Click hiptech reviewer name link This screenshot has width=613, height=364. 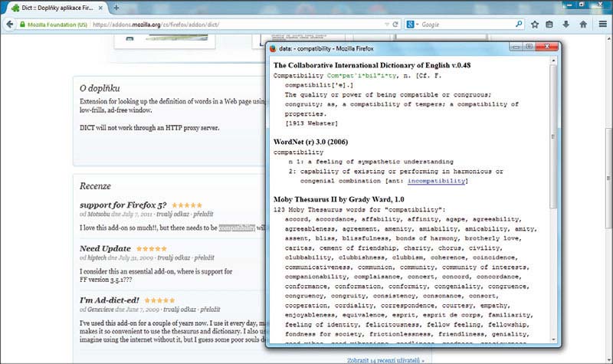click(97, 257)
